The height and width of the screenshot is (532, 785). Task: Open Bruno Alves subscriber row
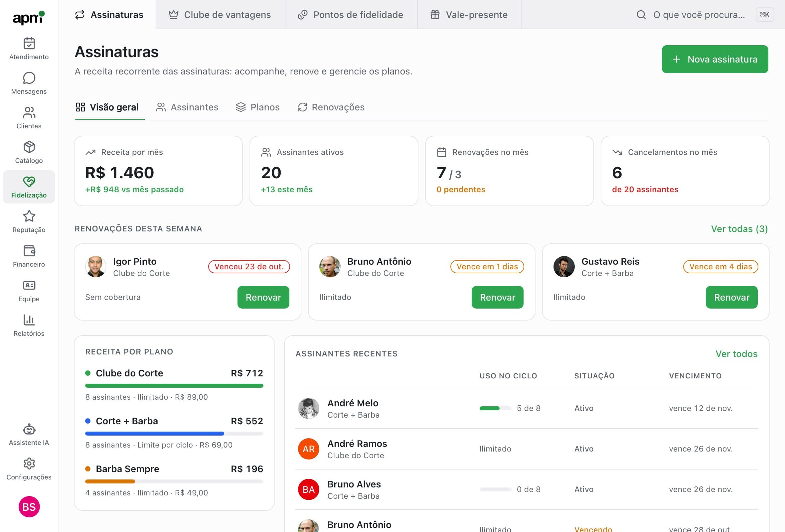point(527,489)
